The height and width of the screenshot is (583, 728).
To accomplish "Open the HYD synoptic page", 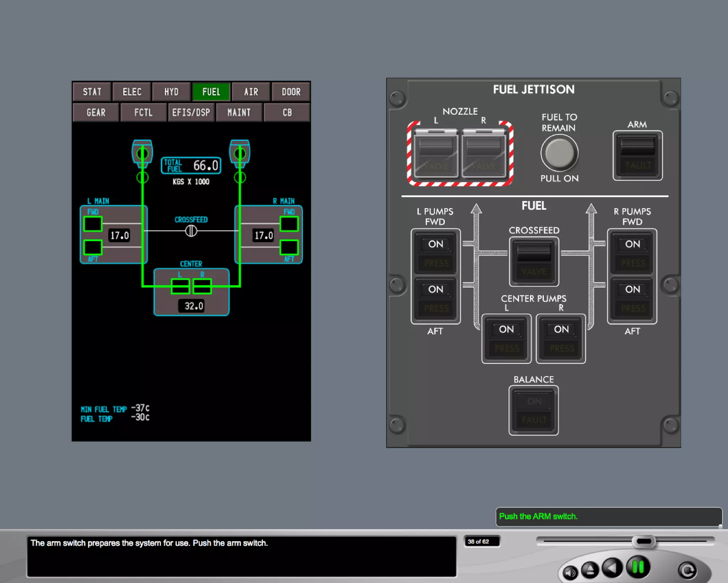I will (172, 92).
